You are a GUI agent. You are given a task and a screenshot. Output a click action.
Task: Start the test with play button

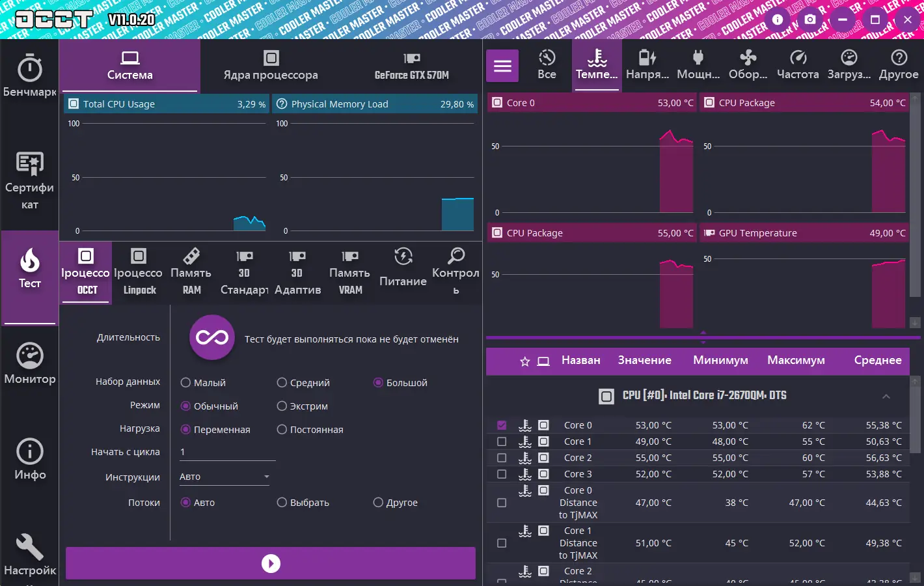click(271, 563)
